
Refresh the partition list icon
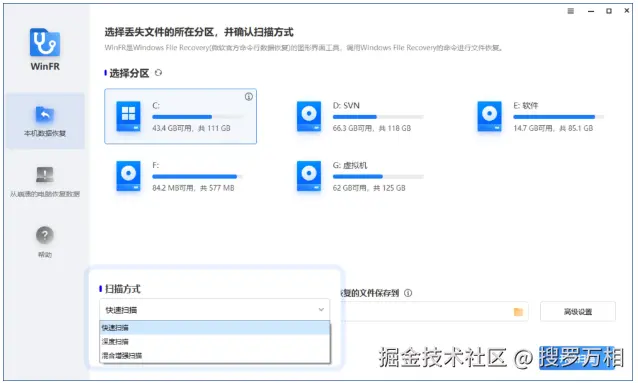tap(158, 73)
